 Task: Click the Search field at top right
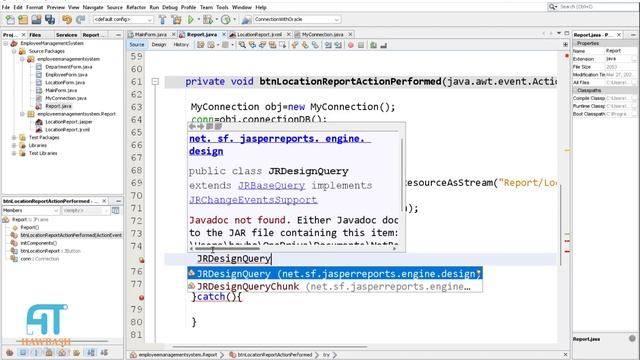[x=592, y=7]
